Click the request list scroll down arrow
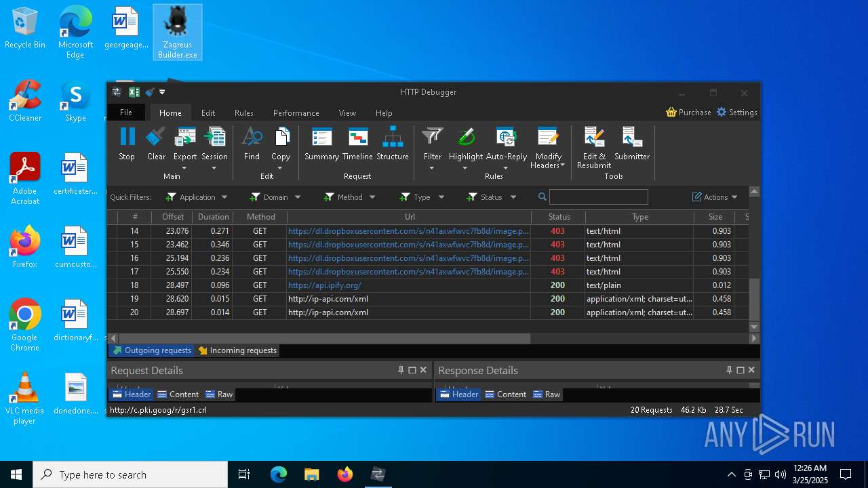The height and width of the screenshot is (488, 868). coord(754,327)
